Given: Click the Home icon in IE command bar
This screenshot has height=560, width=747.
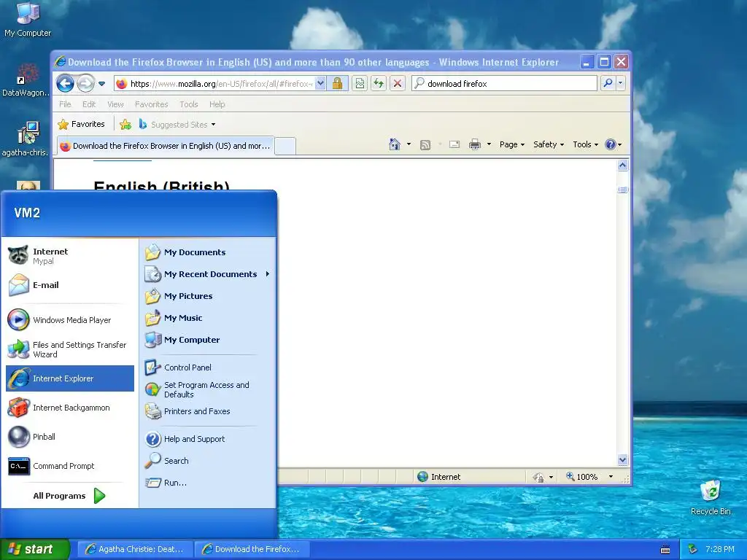Looking at the screenshot, I should pyautogui.click(x=395, y=144).
